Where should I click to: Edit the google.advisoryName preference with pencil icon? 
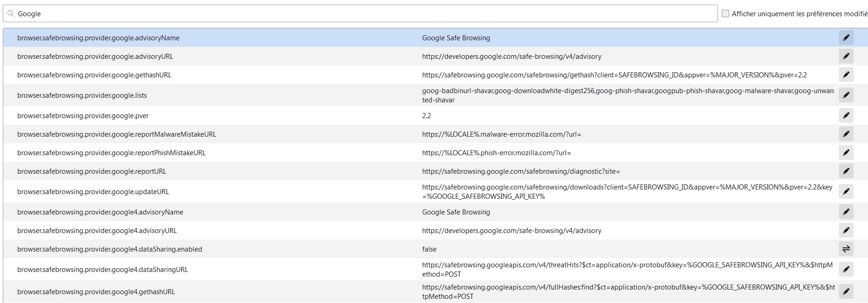846,38
